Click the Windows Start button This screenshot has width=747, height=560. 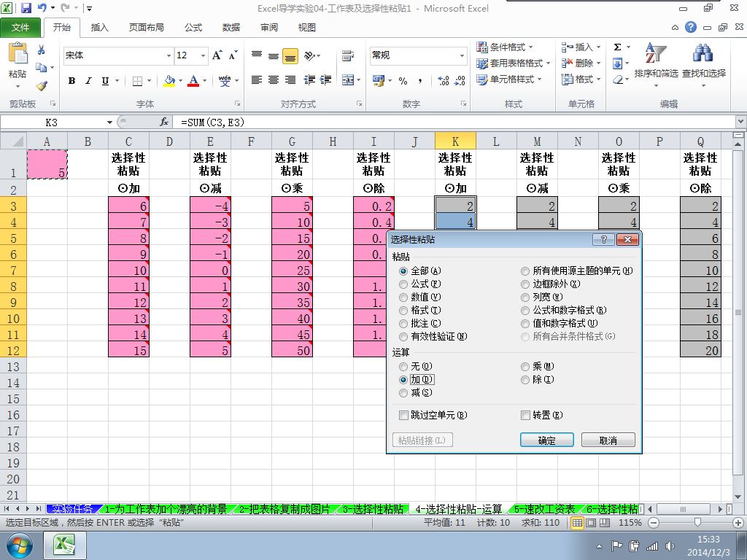[x=20, y=545]
